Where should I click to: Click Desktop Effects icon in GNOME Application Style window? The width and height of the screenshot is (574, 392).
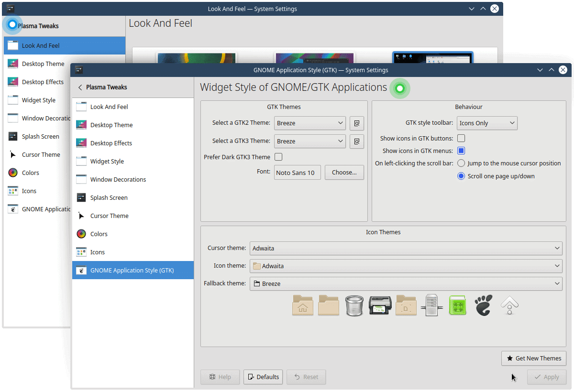81,143
